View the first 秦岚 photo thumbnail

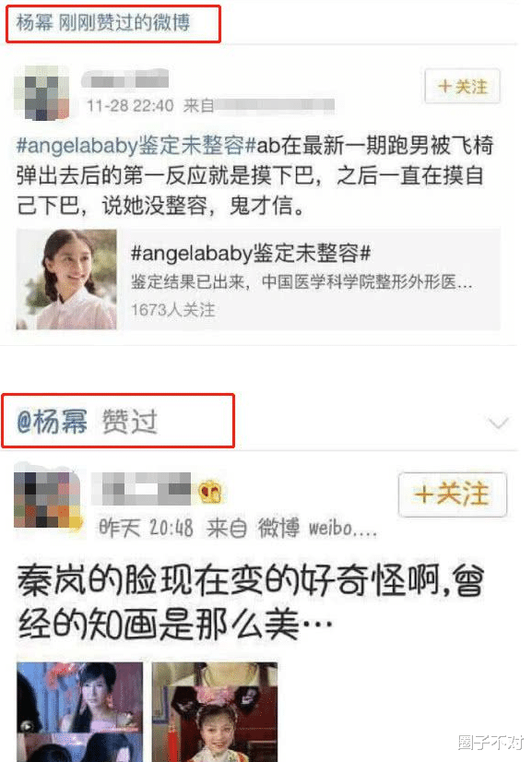(79, 711)
